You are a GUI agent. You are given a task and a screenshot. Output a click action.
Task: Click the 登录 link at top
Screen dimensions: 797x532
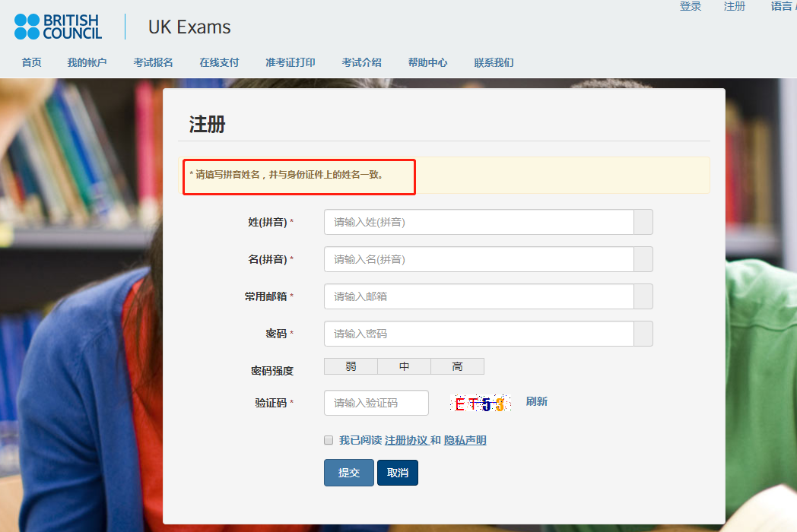[691, 7]
